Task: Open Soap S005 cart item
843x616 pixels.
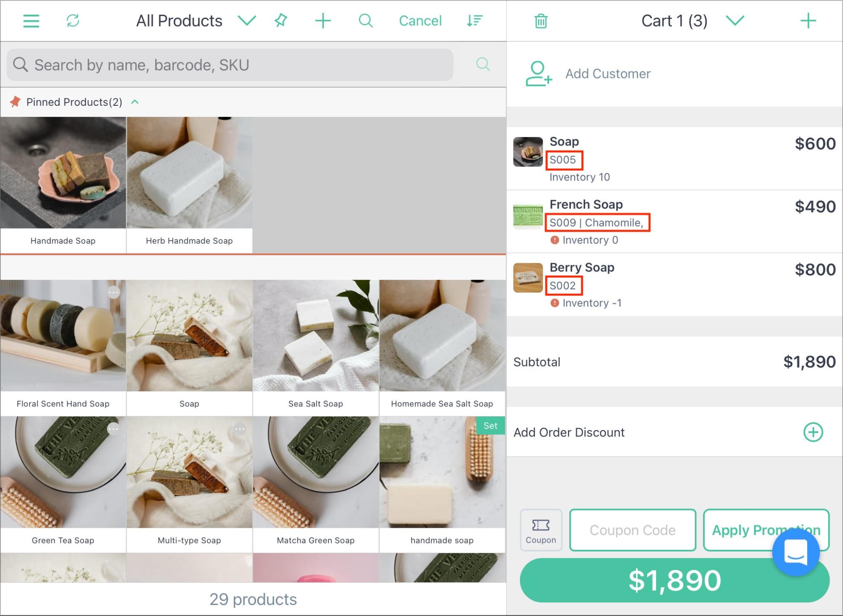Action: pyautogui.click(x=674, y=159)
